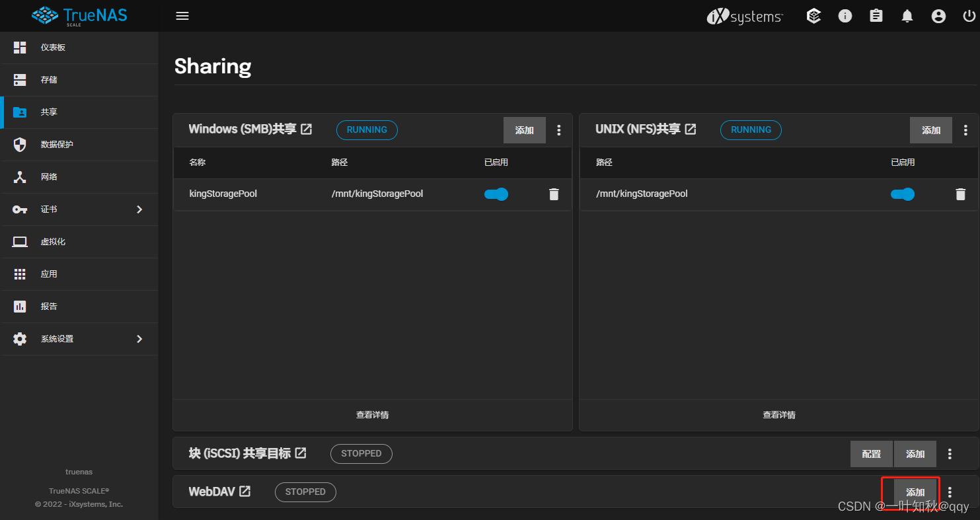Click the NFS 已启用 column header
The height and width of the screenshot is (520, 980).
903,163
